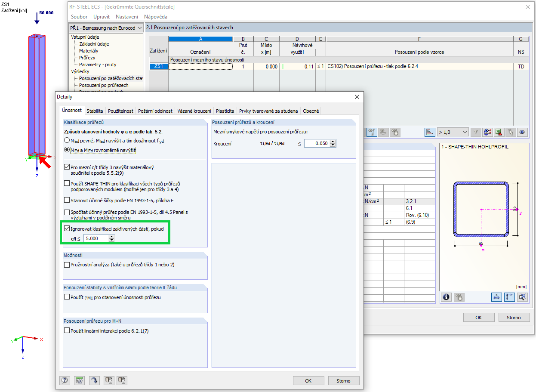
Task: Enable 'Použít SHAPE-THIN pro klasifikaci' checkbox
Action: point(67,184)
